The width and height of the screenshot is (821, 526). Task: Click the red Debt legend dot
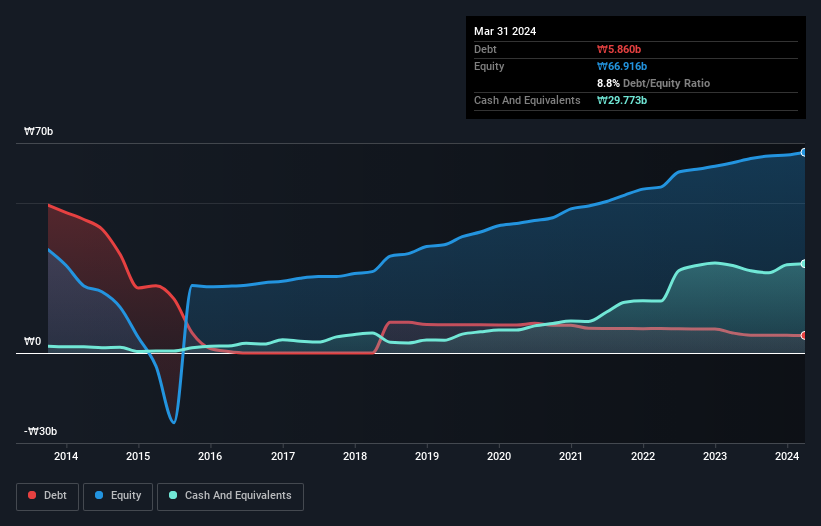[32, 495]
